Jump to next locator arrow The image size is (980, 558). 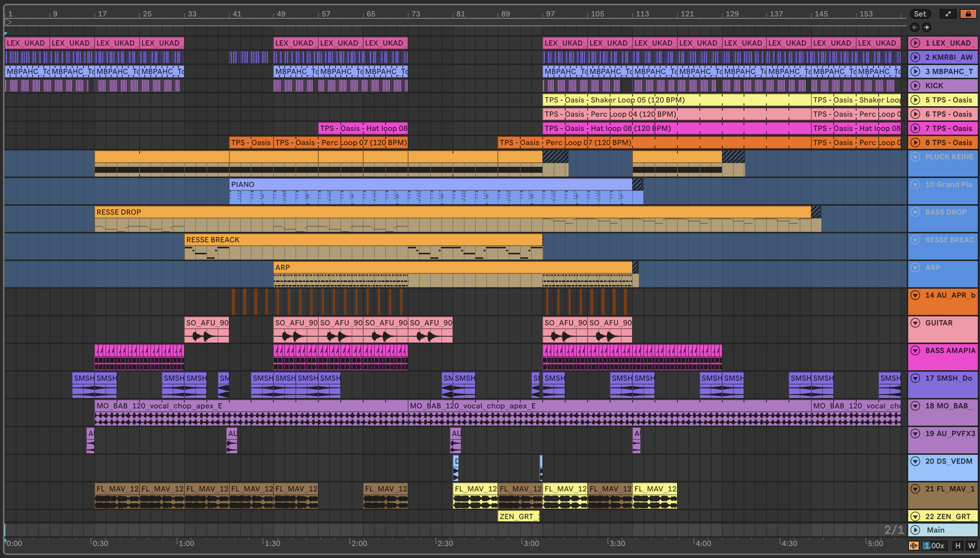pyautogui.click(x=927, y=27)
